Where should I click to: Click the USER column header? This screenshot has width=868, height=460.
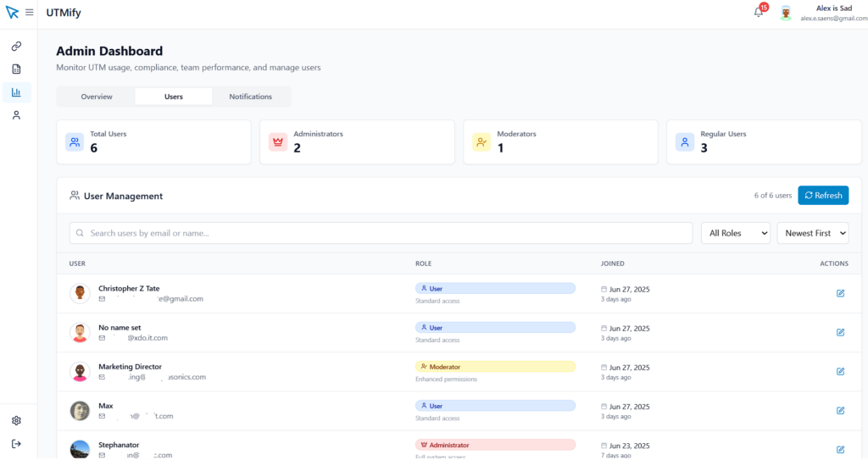click(x=77, y=263)
